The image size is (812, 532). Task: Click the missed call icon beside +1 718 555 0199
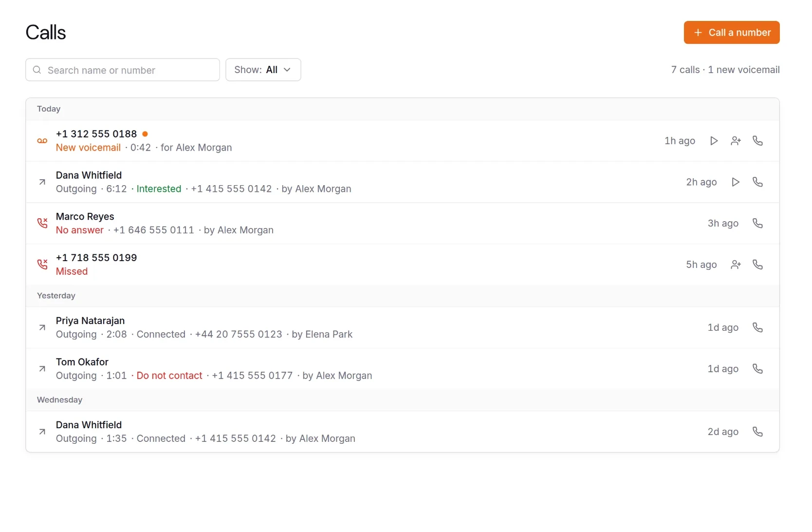click(42, 265)
